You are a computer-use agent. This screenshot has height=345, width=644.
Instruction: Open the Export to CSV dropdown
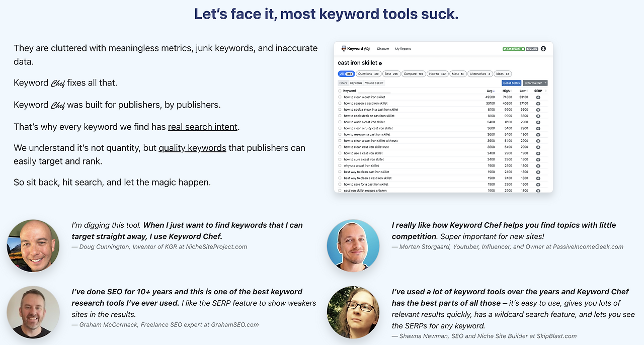pos(535,83)
